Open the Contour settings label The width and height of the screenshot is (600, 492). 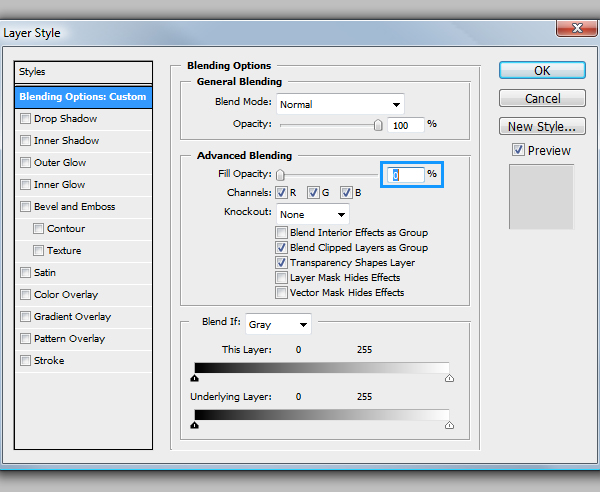(66, 229)
